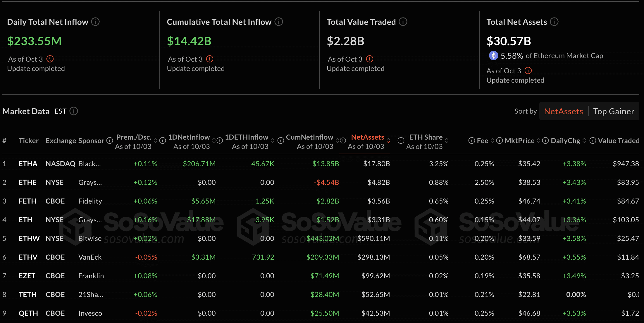The height and width of the screenshot is (323, 644).
Task: Click the Ethereum logo beside the market cap percentage
Action: pos(493,55)
